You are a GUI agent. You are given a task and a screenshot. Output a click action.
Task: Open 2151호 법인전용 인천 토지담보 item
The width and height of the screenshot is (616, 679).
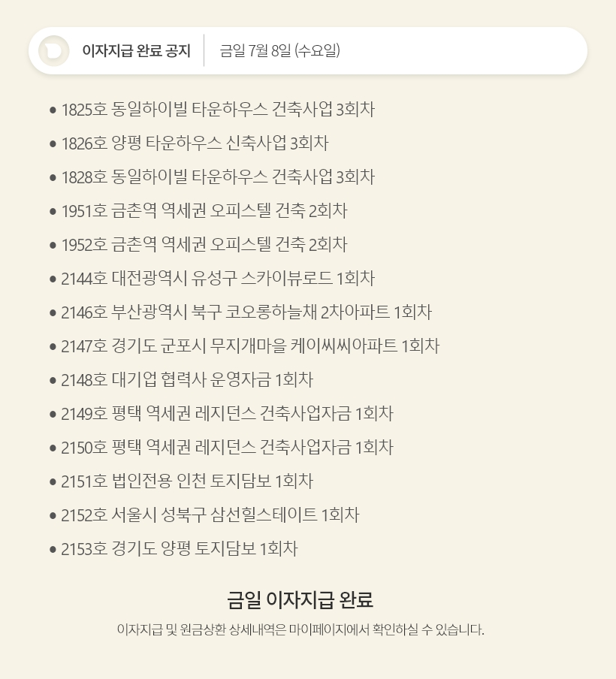click(x=187, y=481)
